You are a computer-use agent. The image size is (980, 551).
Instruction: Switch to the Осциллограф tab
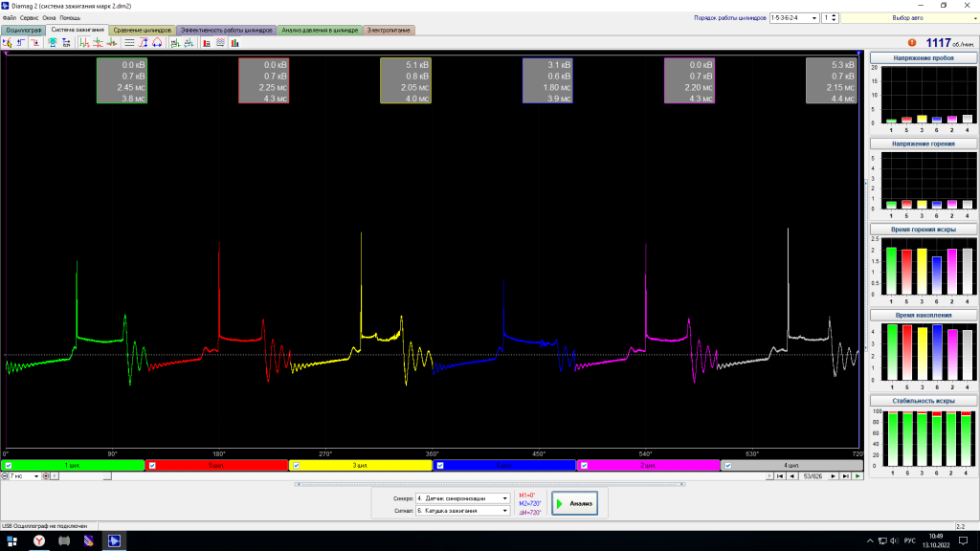(x=24, y=30)
